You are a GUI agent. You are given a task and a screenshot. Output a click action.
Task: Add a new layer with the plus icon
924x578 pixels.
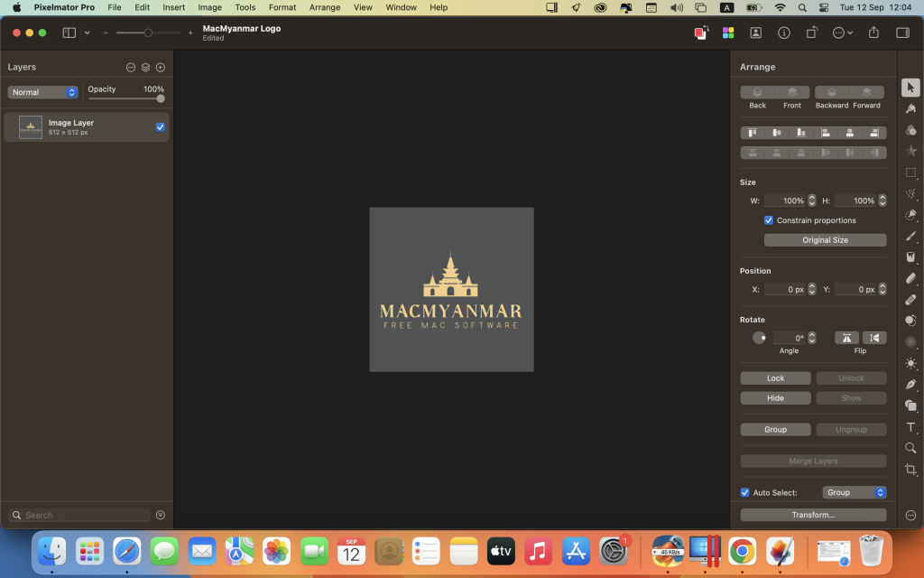point(161,67)
